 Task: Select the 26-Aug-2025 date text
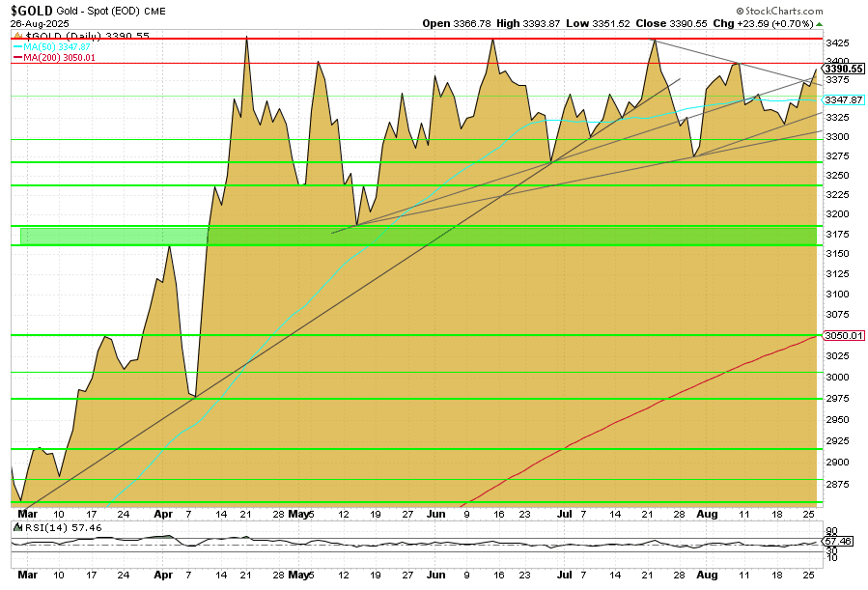[40, 24]
